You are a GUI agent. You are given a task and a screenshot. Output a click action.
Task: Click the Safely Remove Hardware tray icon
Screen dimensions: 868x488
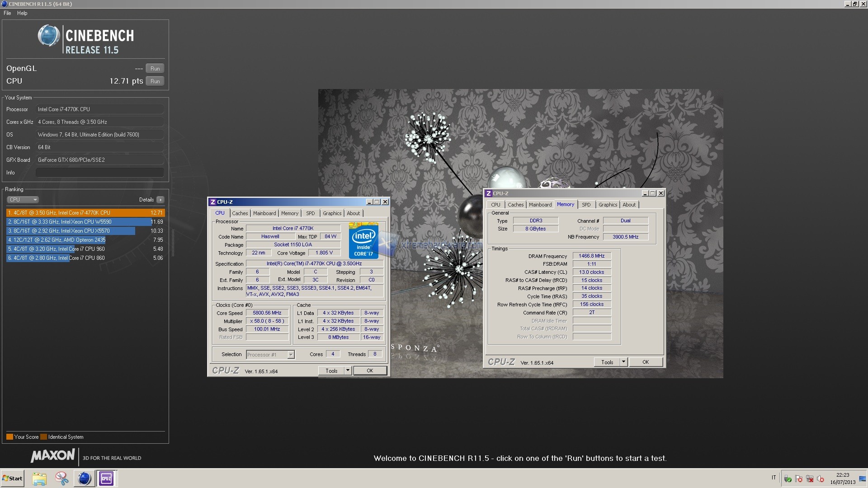pos(788,479)
